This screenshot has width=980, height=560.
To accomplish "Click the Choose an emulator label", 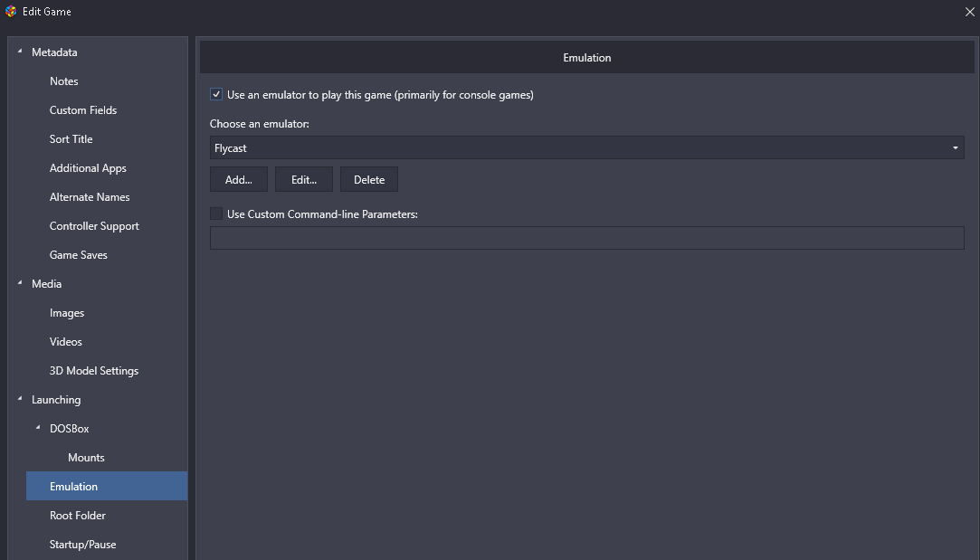I will (x=260, y=124).
